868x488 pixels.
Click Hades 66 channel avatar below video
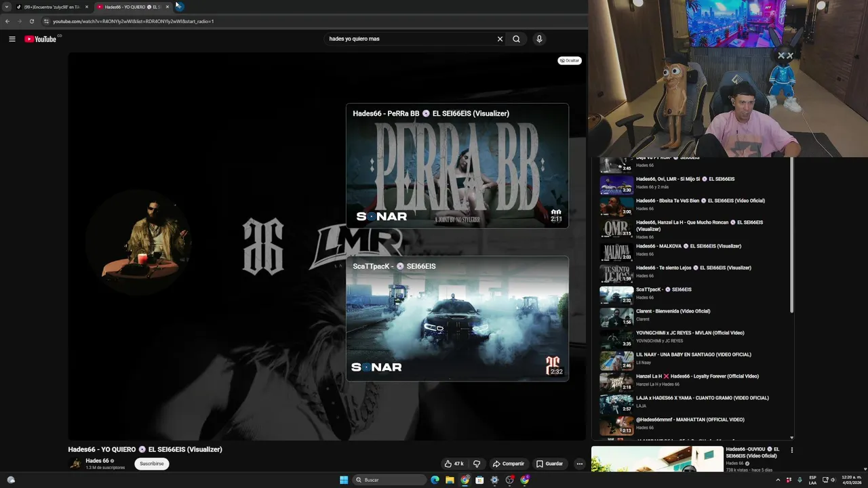pos(75,464)
